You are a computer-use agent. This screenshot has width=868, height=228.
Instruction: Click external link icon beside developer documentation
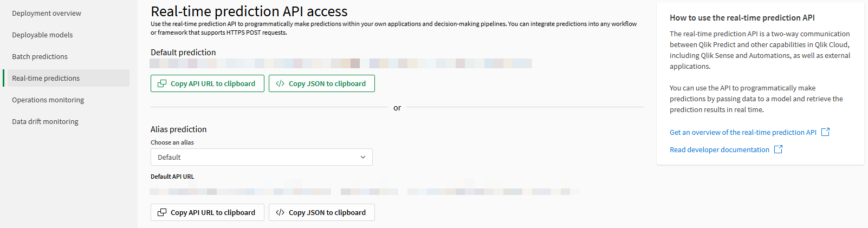pyautogui.click(x=778, y=149)
